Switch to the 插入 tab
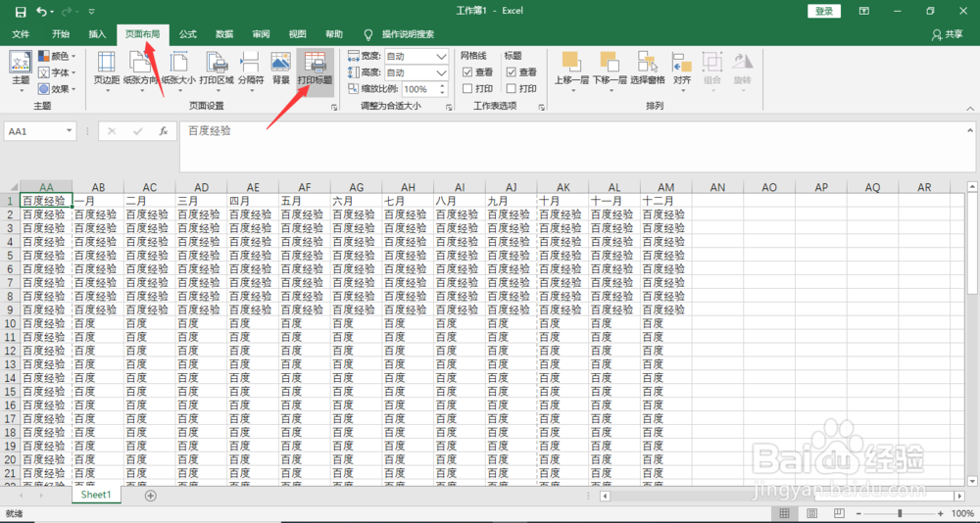The width and height of the screenshot is (980, 523). pyautogui.click(x=97, y=34)
